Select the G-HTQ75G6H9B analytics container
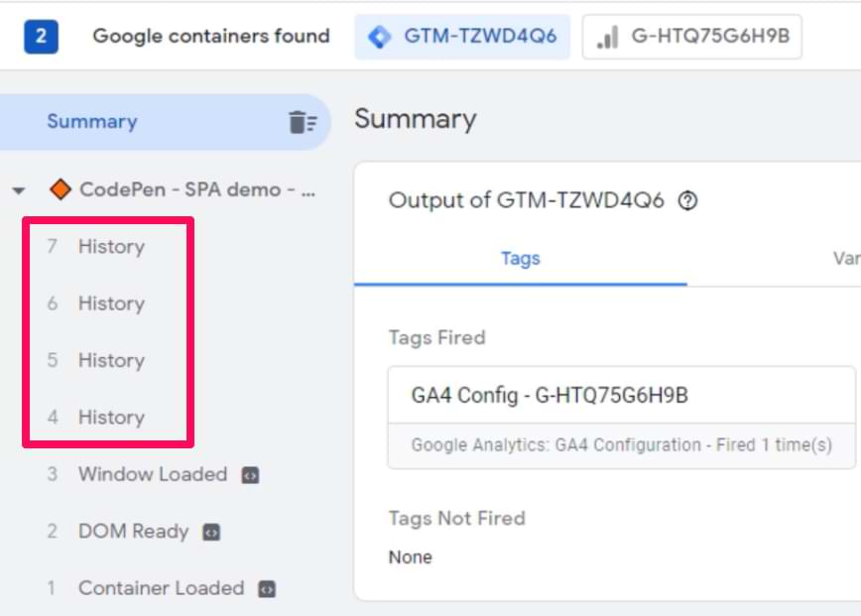Viewport: 861px width, 616px height. pyautogui.click(x=691, y=38)
